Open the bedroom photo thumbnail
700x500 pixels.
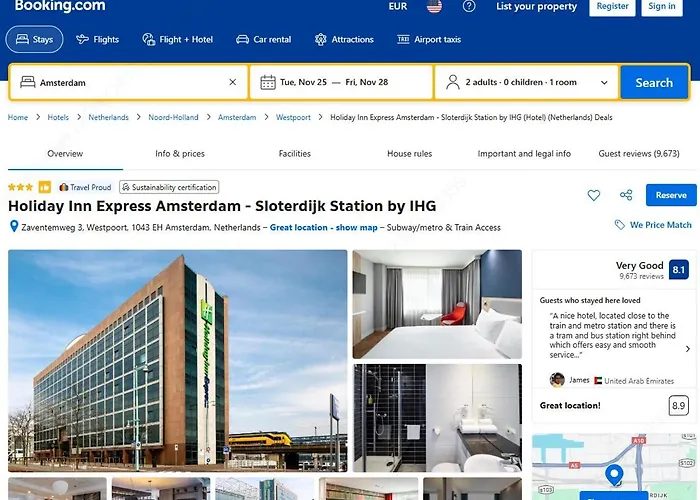tap(437, 304)
